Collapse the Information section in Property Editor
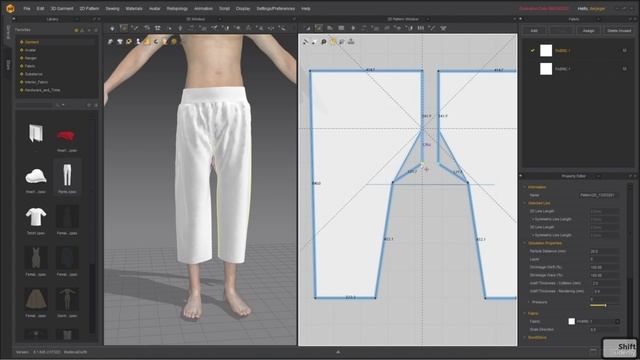This screenshot has height=360, width=640. pyautogui.click(x=525, y=187)
